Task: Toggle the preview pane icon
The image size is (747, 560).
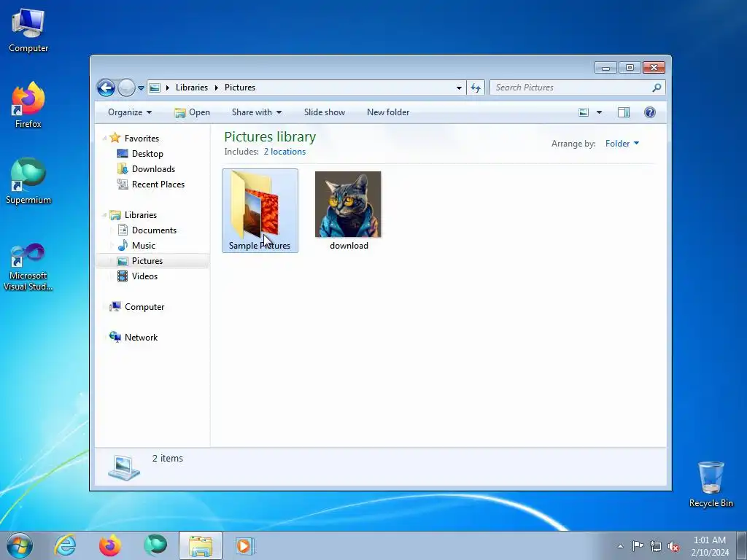Action: click(x=624, y=112)
